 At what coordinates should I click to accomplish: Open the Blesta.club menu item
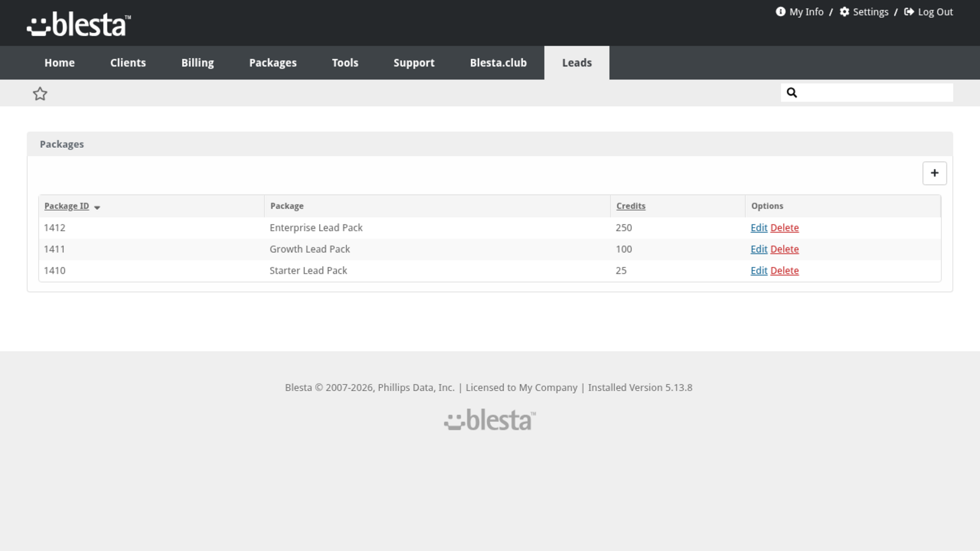click(498, 63)
